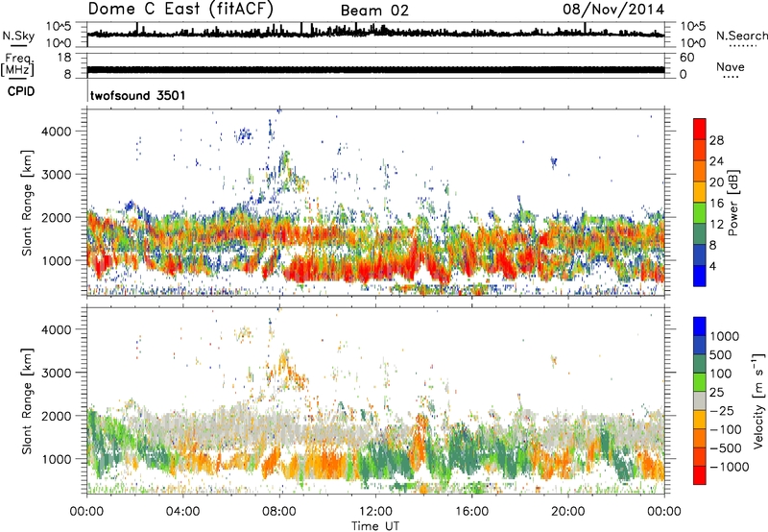Click the "Dome C East (fitACF)" title

[x=180, y=9]
